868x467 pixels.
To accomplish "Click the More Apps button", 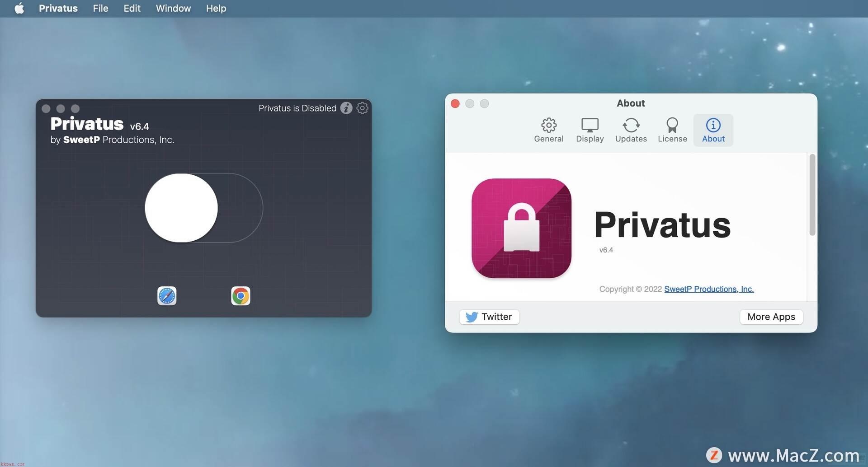I will (x=771, y=317).
